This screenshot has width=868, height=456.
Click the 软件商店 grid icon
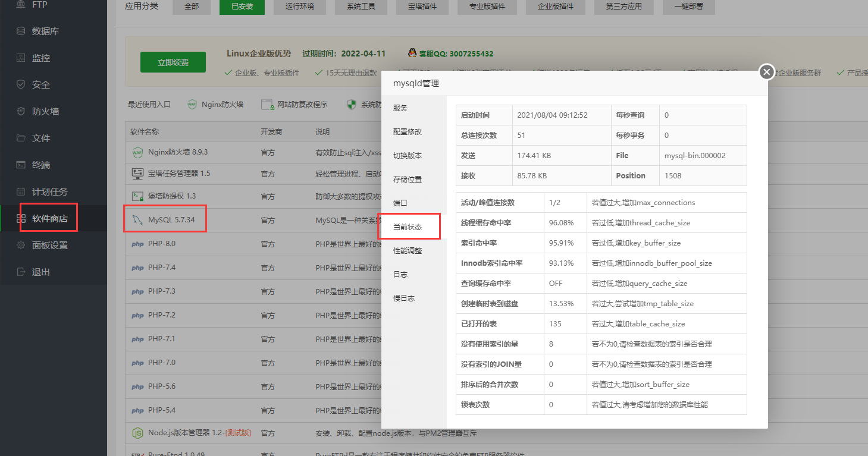coord(21,218)
